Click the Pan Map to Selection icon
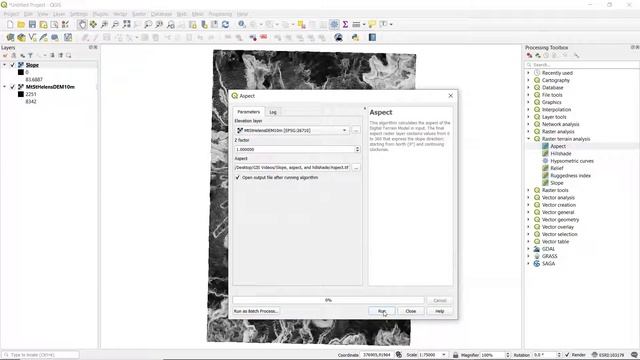Viewport: 640px width, 360px height. point(93,24)
